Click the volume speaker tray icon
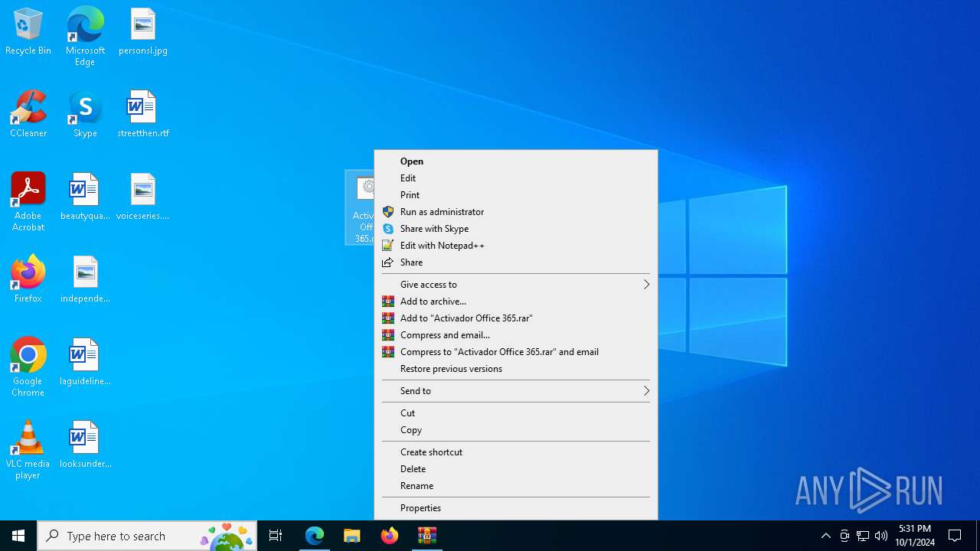The width and height of the screenshot is (980, 551). [881, 536]
